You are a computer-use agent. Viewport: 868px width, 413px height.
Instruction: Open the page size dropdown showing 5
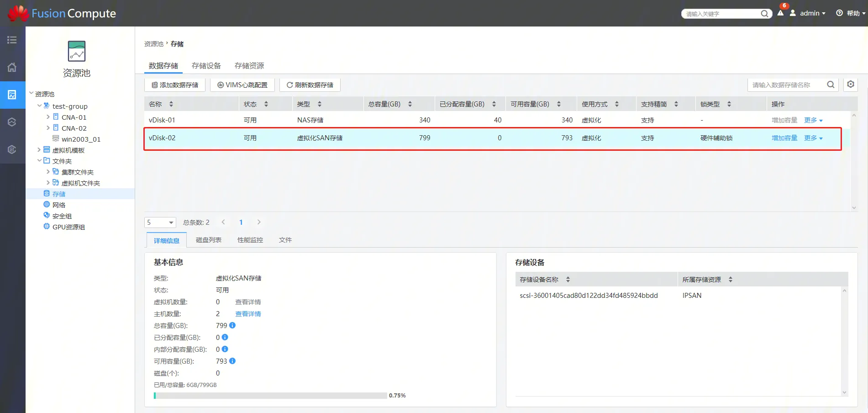(160, 222)
